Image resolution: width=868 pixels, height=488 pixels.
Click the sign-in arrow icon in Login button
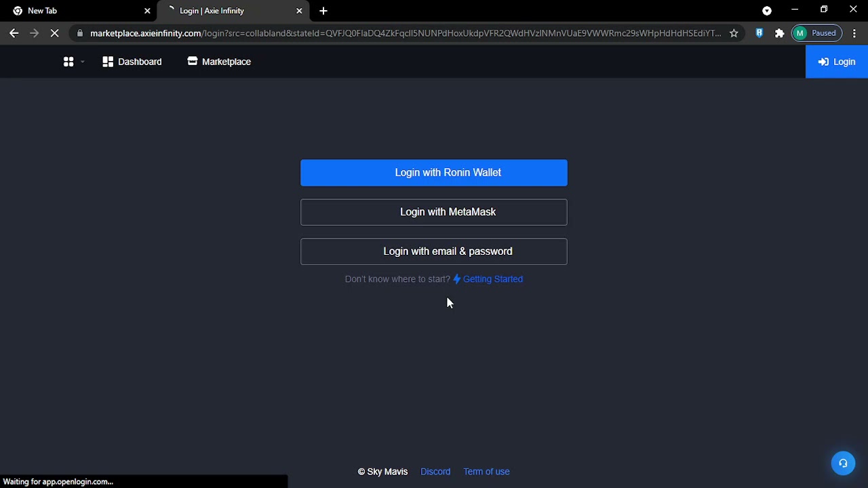click(823, 62)
